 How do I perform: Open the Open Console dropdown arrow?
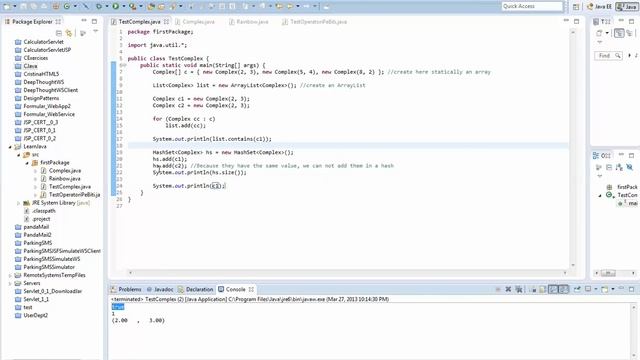[613, 289]
